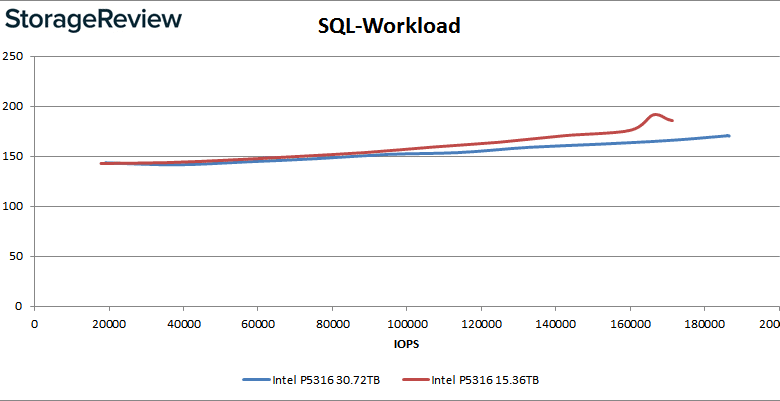This screenshot has width=780, height=401.
Task: Click the blue legend line swatch
Action: click(256, 380)
